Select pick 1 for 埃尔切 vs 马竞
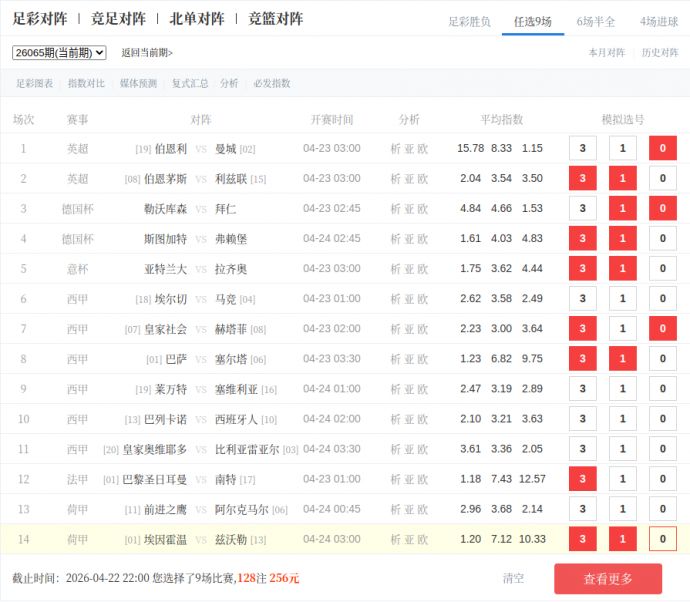This screenshot has height=602, width=690. (x=622, y=298)
